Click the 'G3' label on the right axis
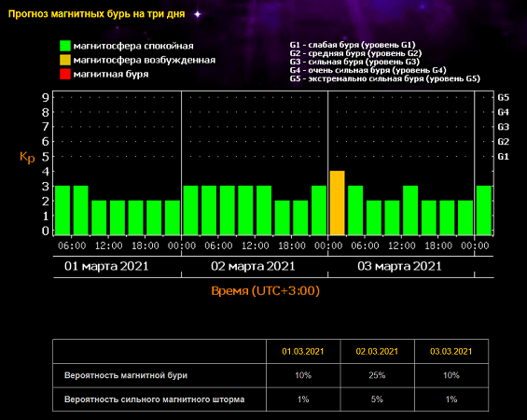 [503, 127]
